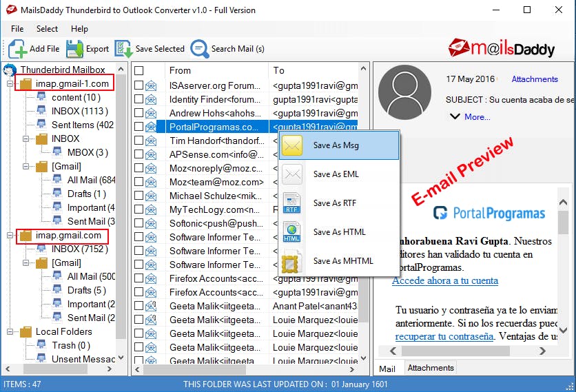Image resolution: width=576 pixels, height=392 pixels.
Task: Open the Help menu
Action: pyautogui.click(x=79, y=29)
